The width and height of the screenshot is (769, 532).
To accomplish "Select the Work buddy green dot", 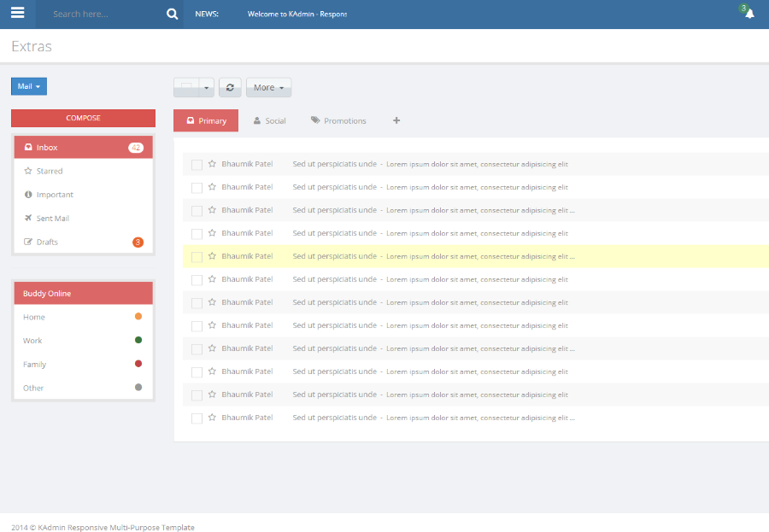I will 138,340.
